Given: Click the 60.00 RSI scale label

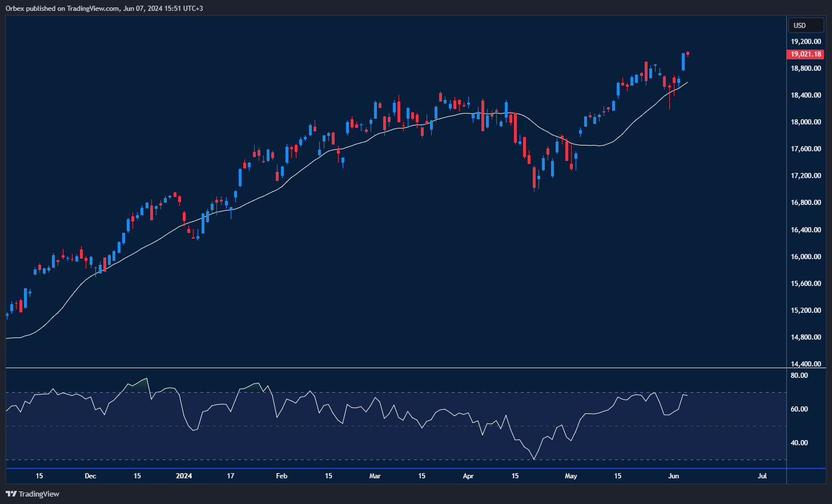Looking at the screenshot, I should (799, 409).
